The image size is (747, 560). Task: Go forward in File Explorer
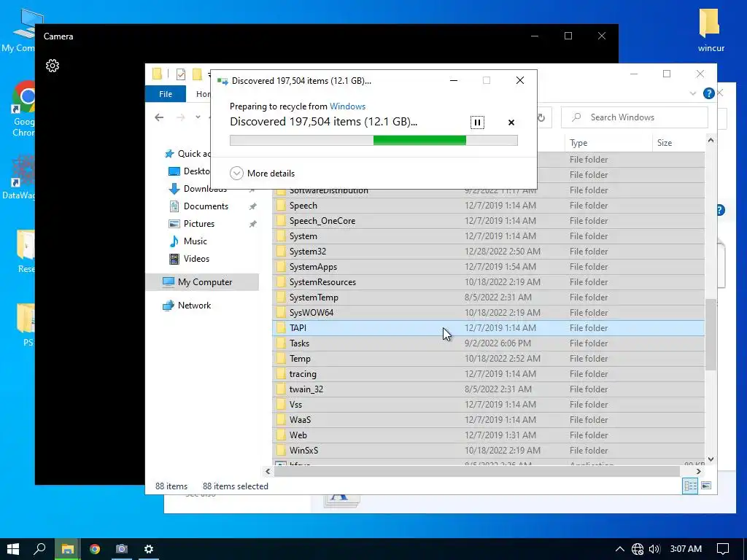(x=181, y=117)
